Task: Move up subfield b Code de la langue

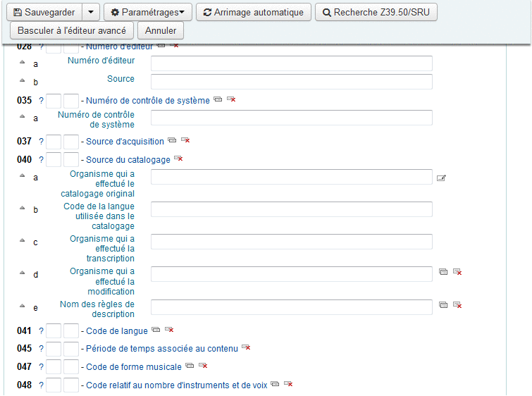Action: tap(22, 208)
